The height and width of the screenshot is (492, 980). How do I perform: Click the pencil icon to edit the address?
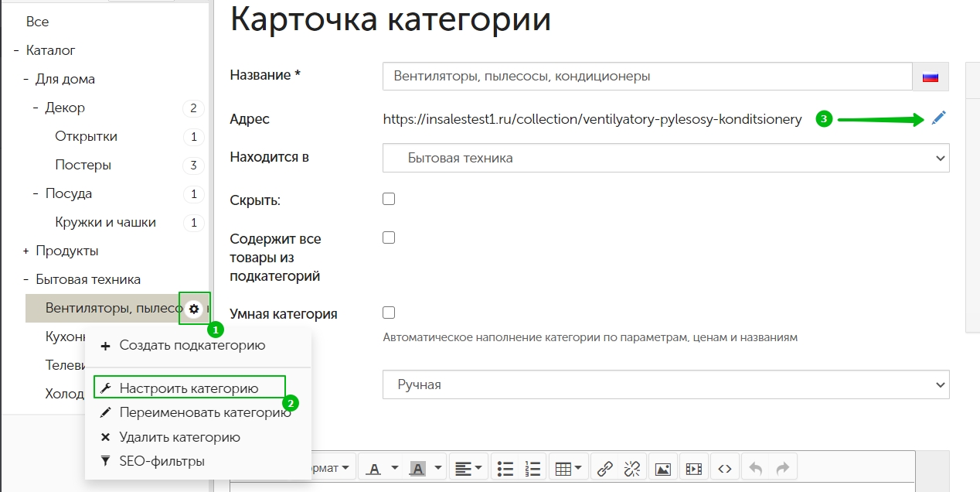point(938,118)
